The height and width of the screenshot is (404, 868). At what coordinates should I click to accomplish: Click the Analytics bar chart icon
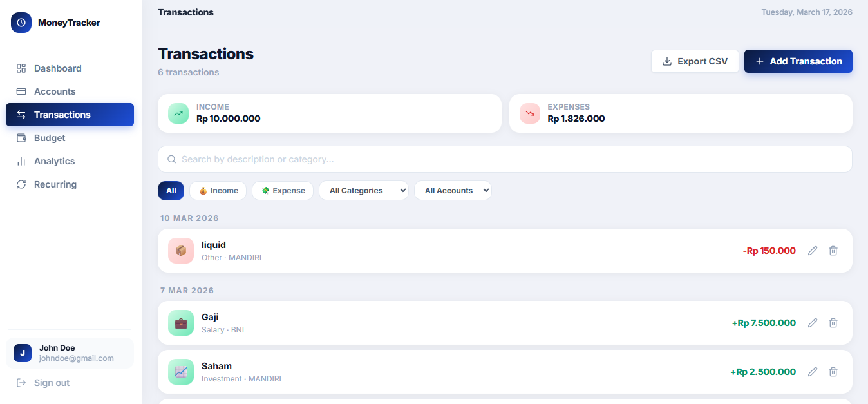click(21, 161)
